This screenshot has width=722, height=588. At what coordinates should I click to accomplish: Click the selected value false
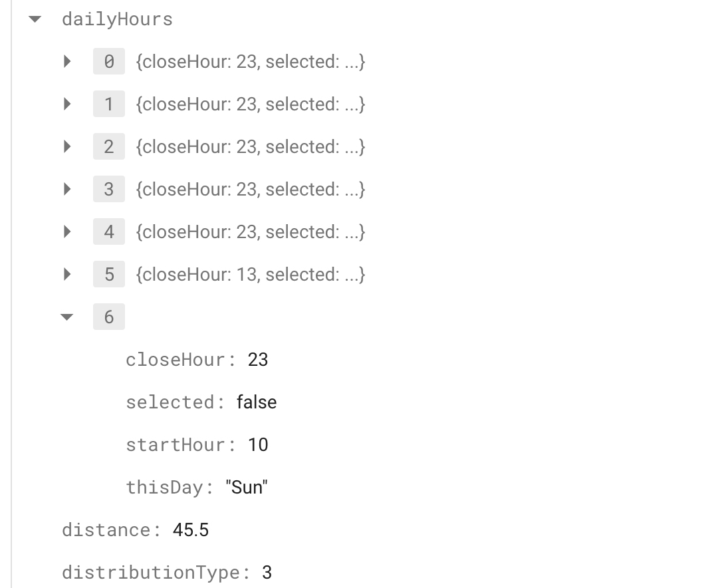coord(257,402)
